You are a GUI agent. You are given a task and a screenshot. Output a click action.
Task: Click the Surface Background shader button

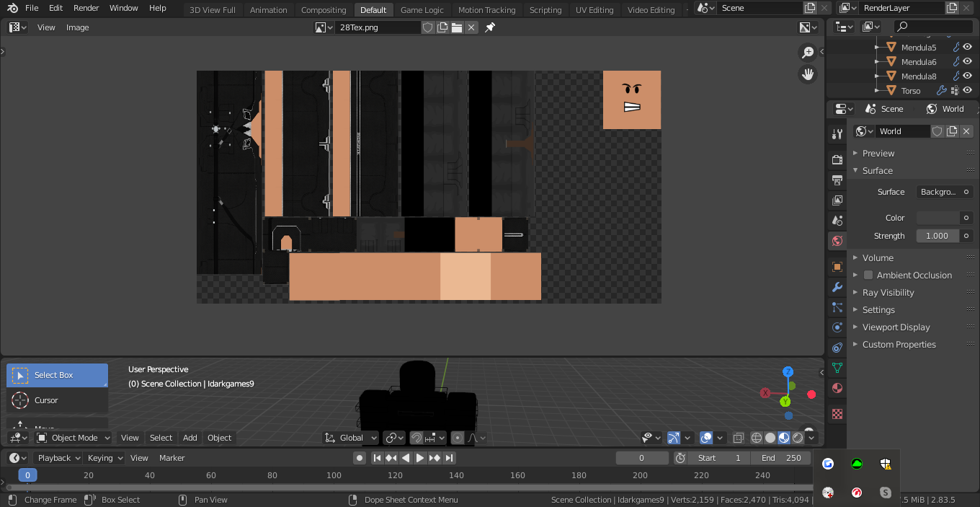pyautogui.click(x=938, y=192)
